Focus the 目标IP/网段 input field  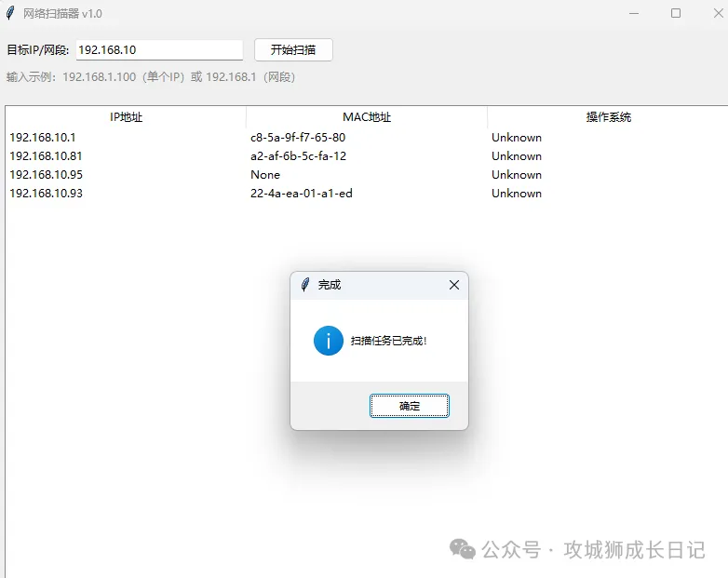click(158, 50)
